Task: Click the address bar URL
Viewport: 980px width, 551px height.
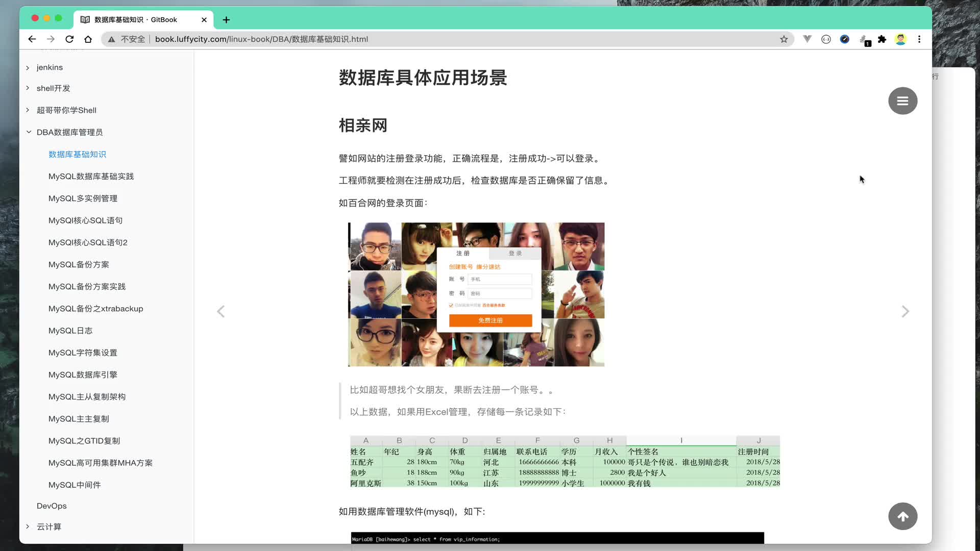Action: click(x=261, y=39)
